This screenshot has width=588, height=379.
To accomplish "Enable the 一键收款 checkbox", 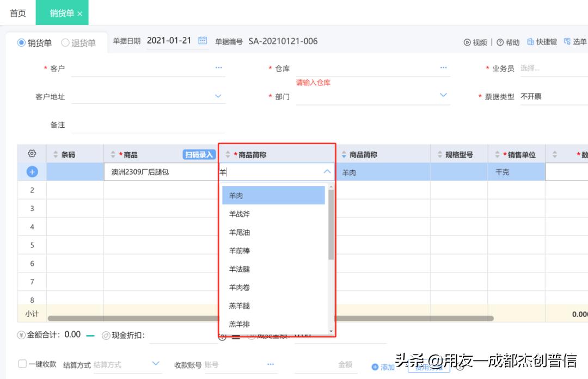I will tap(21, 364).
